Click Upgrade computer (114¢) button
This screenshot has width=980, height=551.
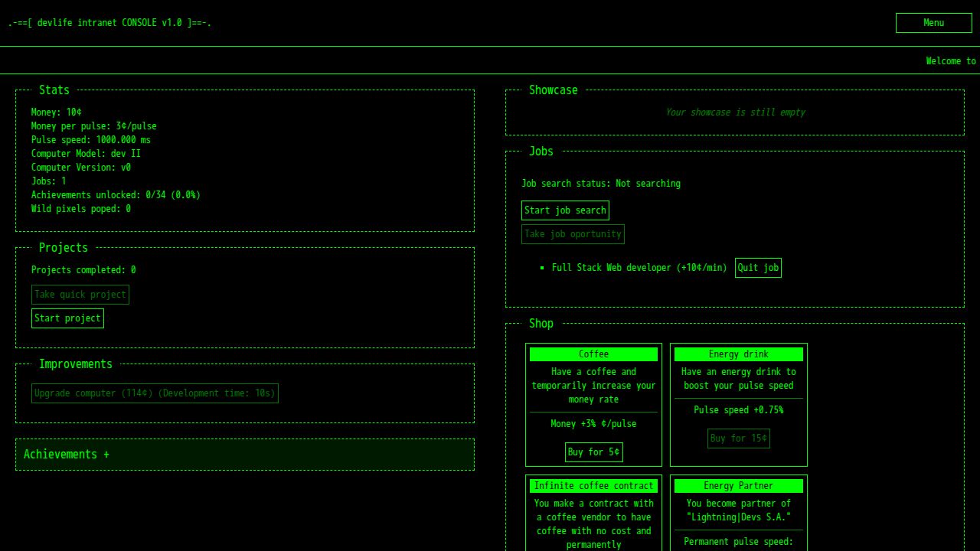pos(155,393)
